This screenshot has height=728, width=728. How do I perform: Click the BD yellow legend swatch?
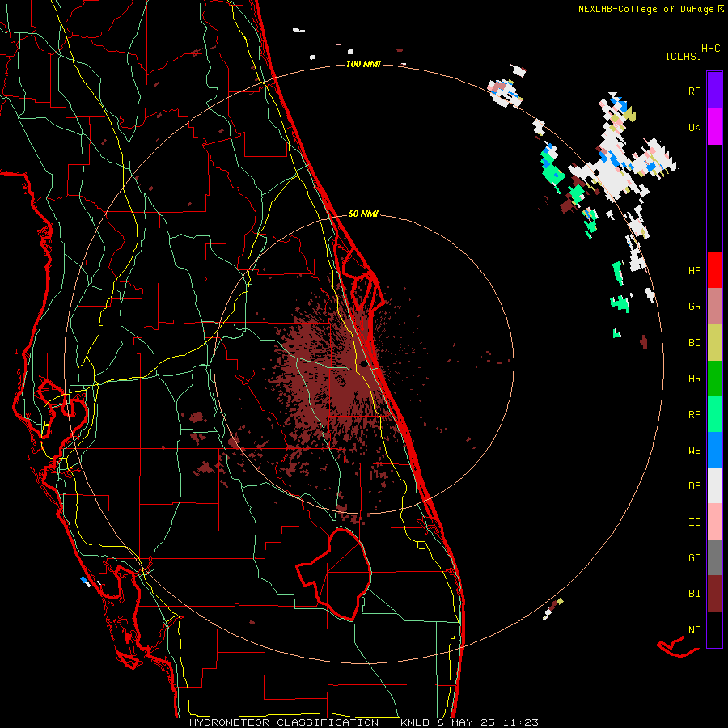714,343
